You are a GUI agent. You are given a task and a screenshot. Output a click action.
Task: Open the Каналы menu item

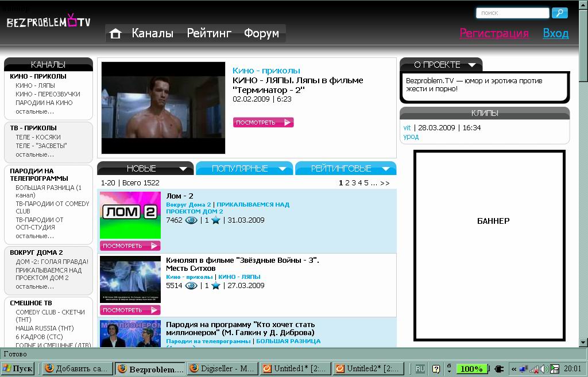152,33
